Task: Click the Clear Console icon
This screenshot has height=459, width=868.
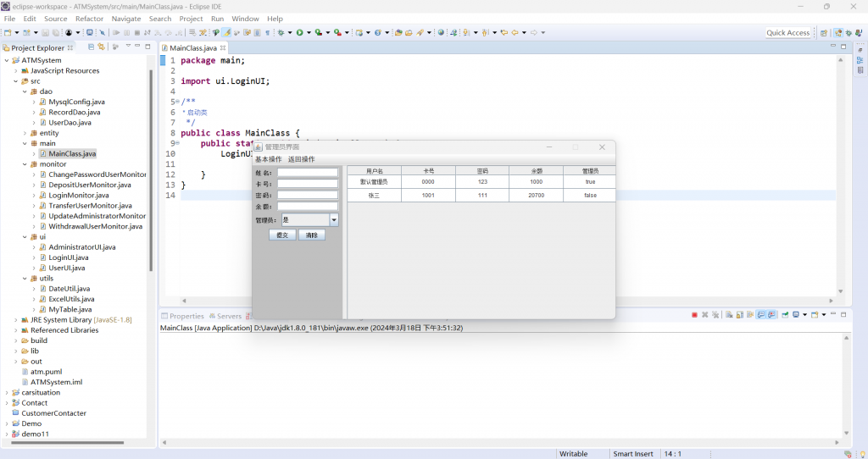Action: 727,315
